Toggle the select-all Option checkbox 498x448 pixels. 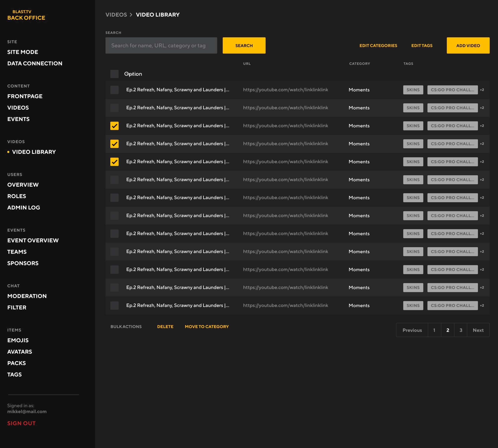[x=114, y=74]
